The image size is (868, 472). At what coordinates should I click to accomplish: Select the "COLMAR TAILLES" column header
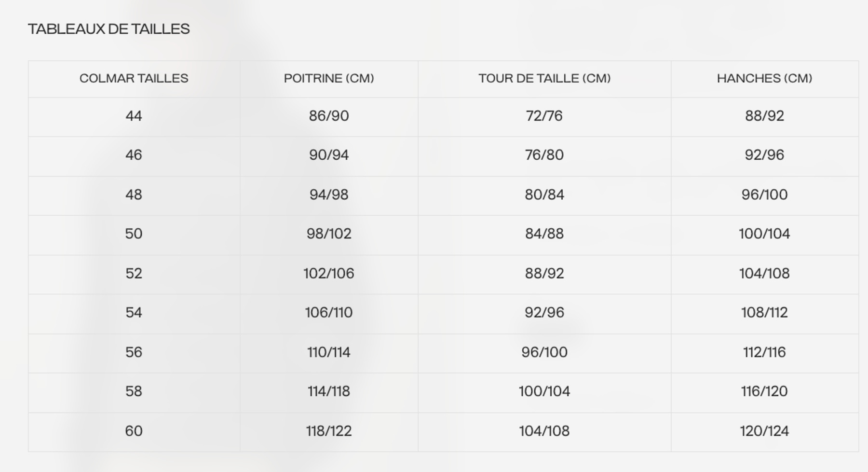pyautogui.click(x=134, y=79)
